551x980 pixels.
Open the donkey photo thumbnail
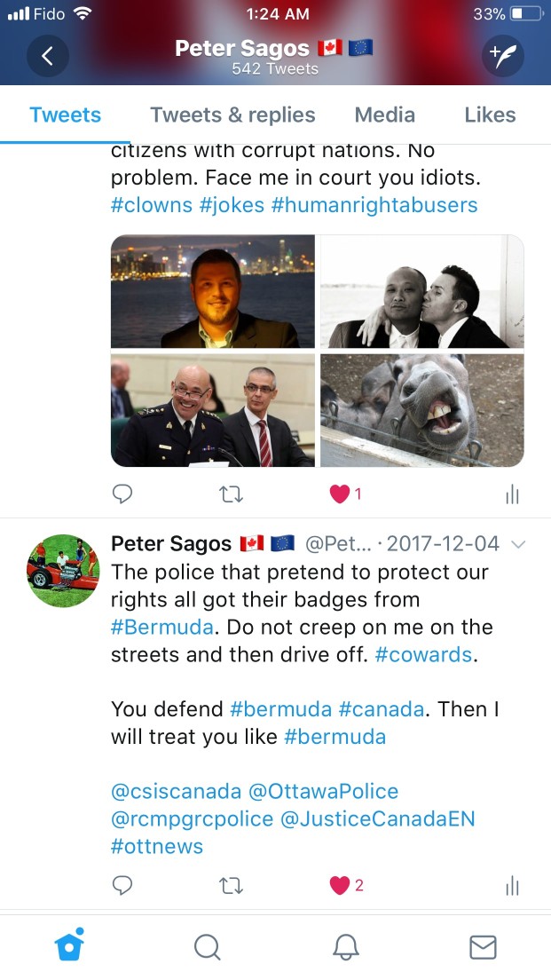pos(422,410)
